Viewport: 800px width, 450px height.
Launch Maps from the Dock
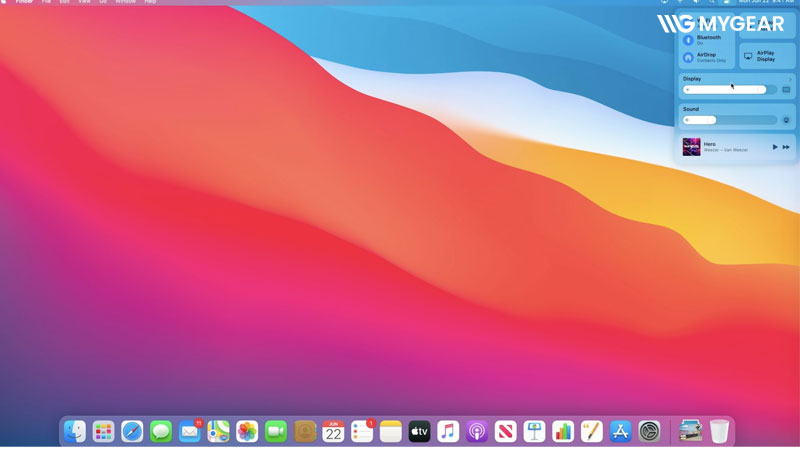tap(218, 432)
